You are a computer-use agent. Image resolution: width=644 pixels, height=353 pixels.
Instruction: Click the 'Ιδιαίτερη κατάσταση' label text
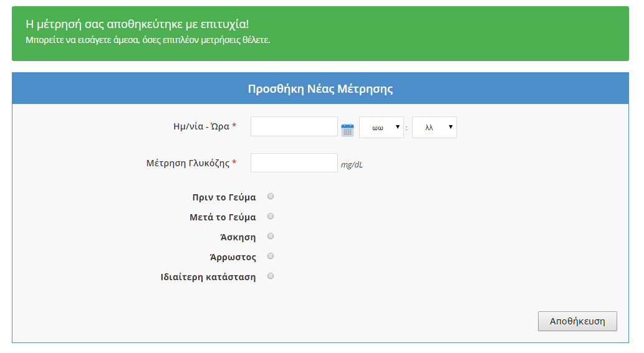(x=208, y=277)
